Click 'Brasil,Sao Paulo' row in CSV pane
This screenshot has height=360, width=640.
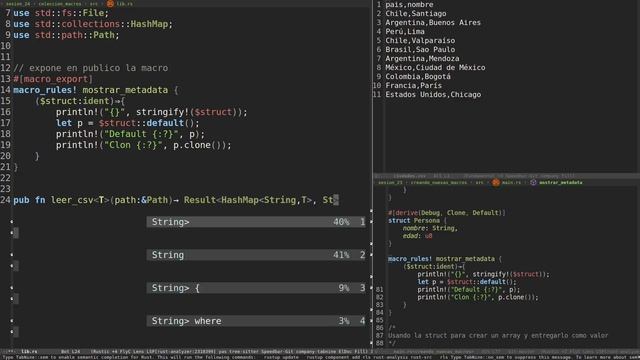tap(420, 49)
